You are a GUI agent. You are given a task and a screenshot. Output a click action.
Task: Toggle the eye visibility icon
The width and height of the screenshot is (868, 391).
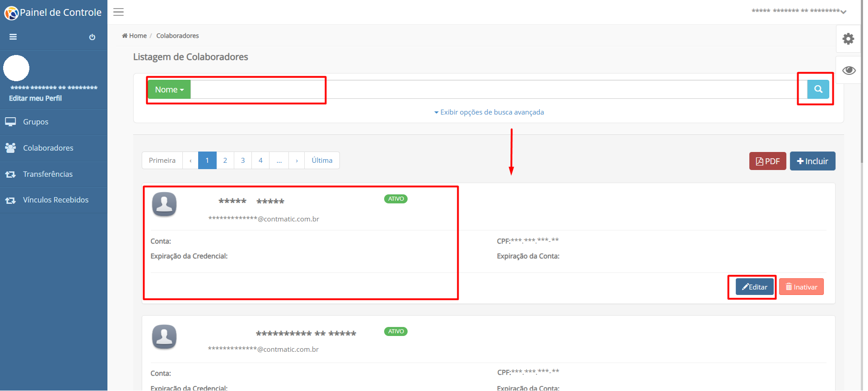tap(849, 70)
